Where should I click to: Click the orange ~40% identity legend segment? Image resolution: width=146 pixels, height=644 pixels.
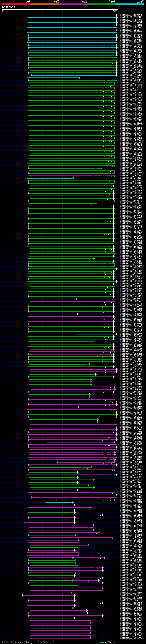pos(45,4)
